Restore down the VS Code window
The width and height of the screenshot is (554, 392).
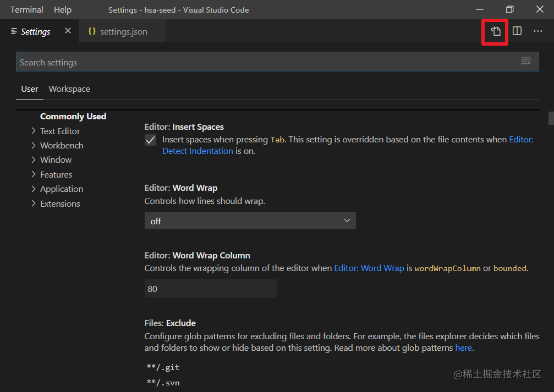pyautogui.click(x=510, y=10)
